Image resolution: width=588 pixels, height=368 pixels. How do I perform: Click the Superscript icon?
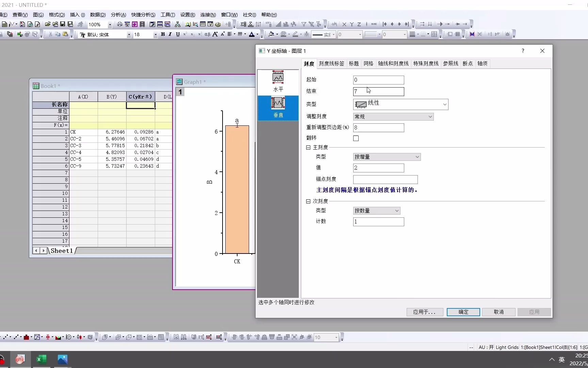(x=185, y=34)
